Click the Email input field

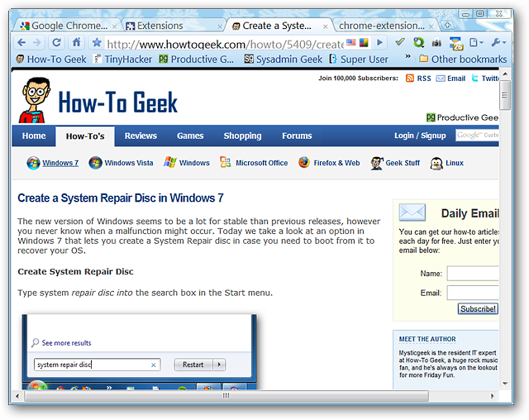[473, 293]
